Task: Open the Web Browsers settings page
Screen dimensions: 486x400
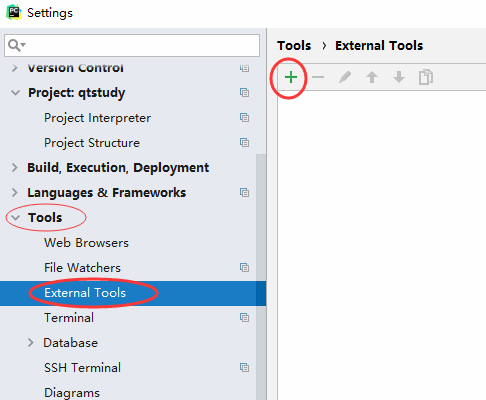Action: [x=86, y=243]
